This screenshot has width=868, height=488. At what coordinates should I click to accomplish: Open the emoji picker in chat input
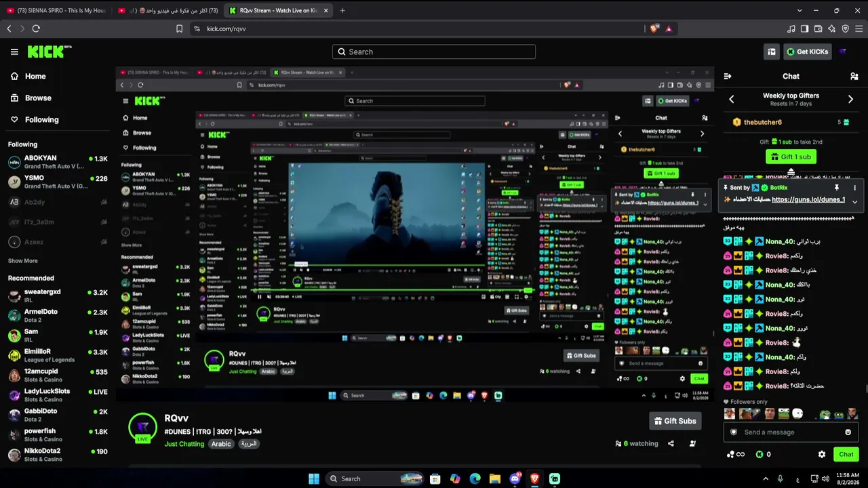coord(848,432)
